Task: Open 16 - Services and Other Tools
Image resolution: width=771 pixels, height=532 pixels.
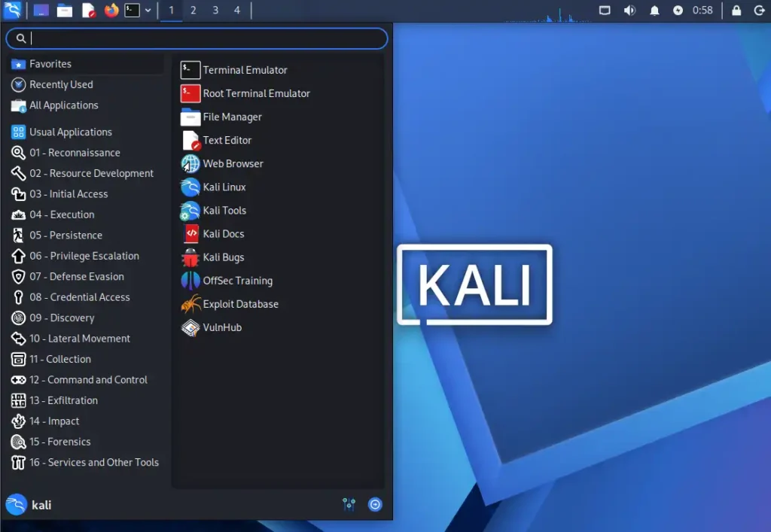Action: [86, 462]
